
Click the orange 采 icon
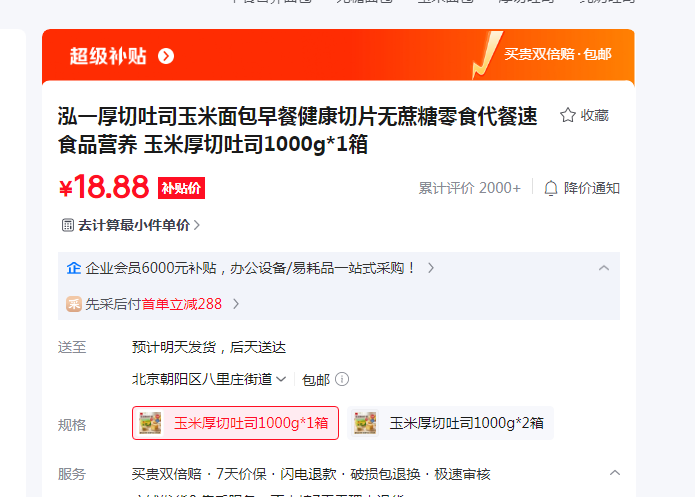[x=74, y=304]
